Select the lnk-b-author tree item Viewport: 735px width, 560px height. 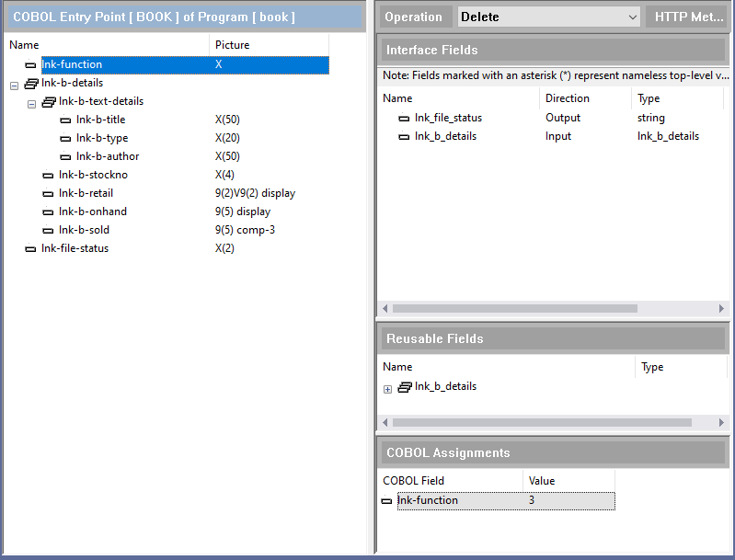click(x=108, y=156)
